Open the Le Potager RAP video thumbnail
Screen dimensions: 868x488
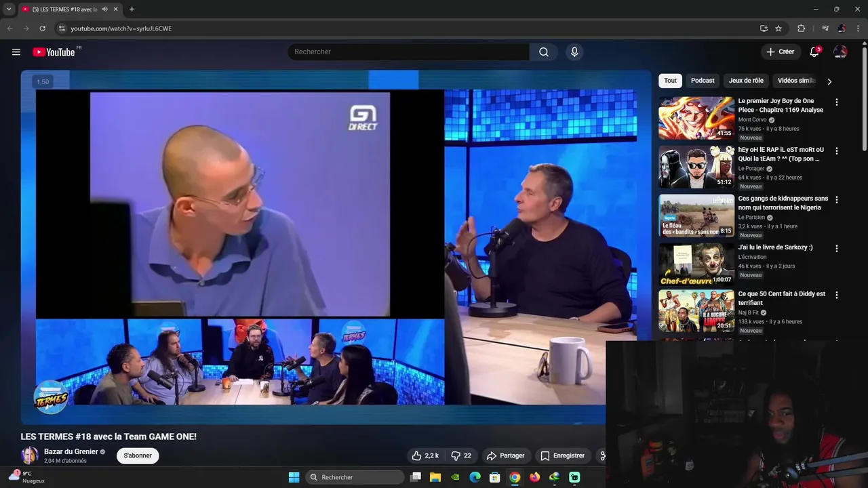pyautogui.click(x=696, y=167)
